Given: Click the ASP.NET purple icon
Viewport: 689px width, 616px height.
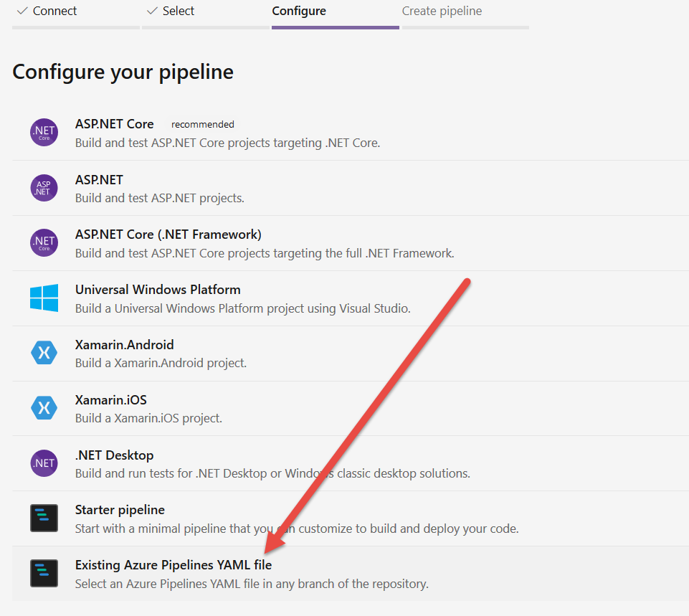Looking at the screenshot, I should (x=44, y=188).
